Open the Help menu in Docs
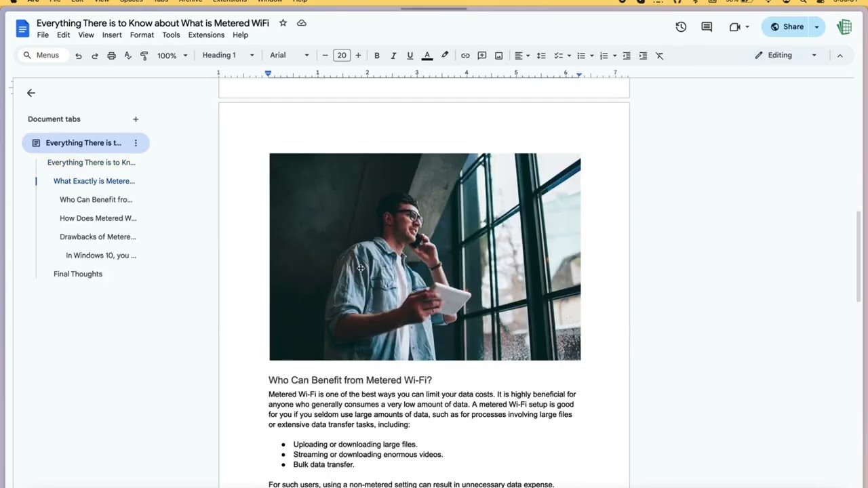This screenshot has height=488, width=868. click(240, 35)
